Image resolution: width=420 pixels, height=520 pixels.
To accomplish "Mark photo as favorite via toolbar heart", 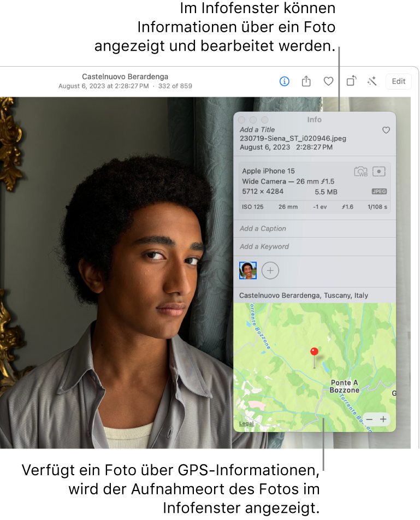I will [328, 81].
